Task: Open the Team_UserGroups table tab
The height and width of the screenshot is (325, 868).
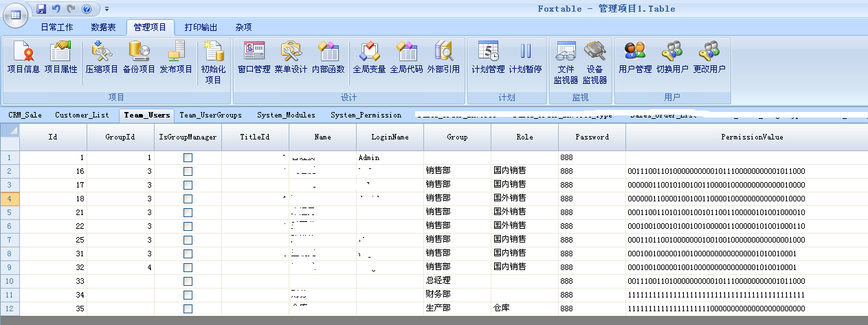Action: 211,115
